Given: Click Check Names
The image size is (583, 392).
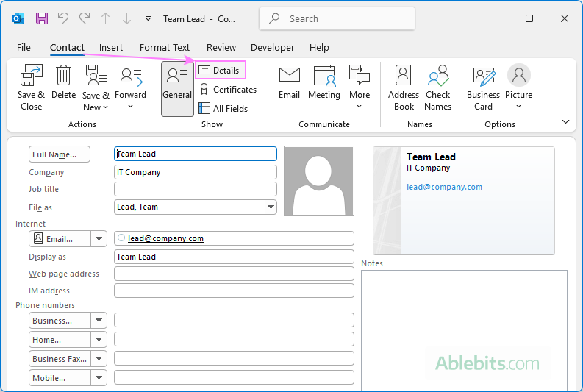Looking at the screenshot, I should tap(437, 88).
